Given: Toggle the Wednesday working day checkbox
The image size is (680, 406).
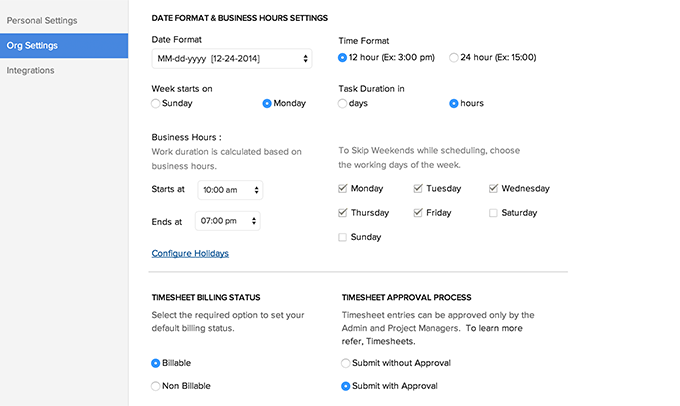Looking at the screenshot, I should coord(494,188).
